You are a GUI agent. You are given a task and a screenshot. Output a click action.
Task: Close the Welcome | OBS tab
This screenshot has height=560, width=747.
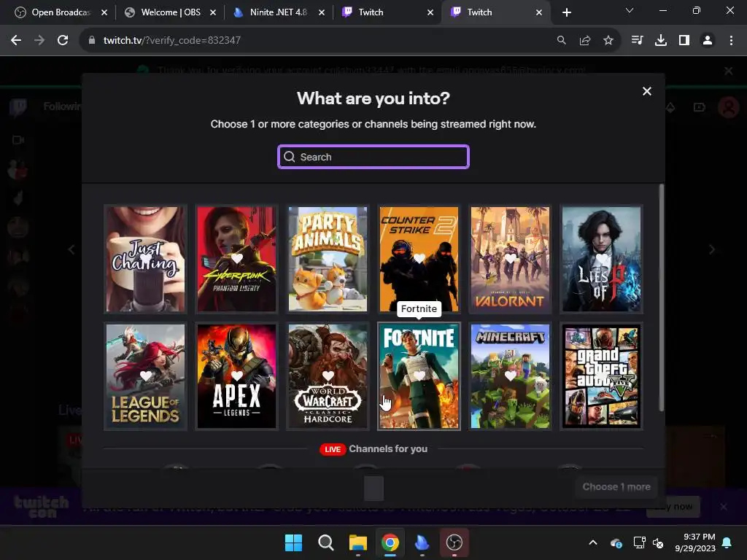click(x=213, y=12)
